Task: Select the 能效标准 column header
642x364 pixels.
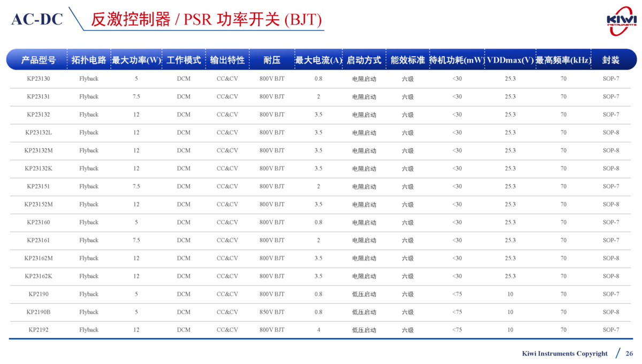Action: pyautogui.click(x=408, y=60)
